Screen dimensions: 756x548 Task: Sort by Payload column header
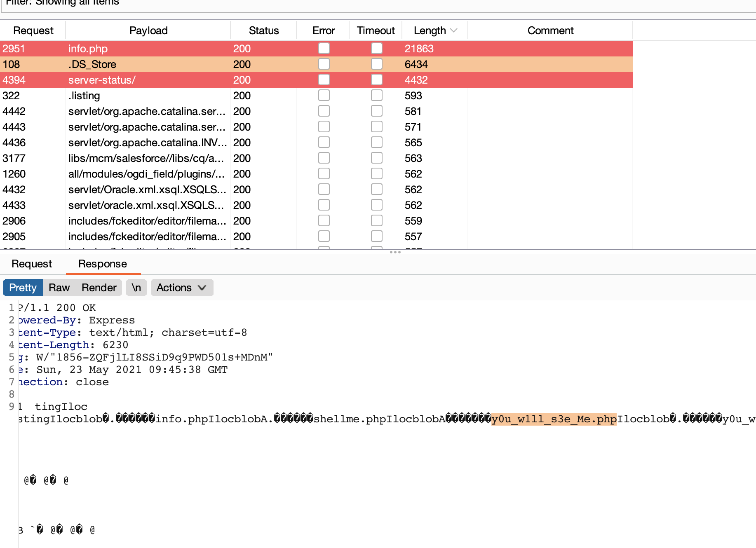[x=148, y=30]
